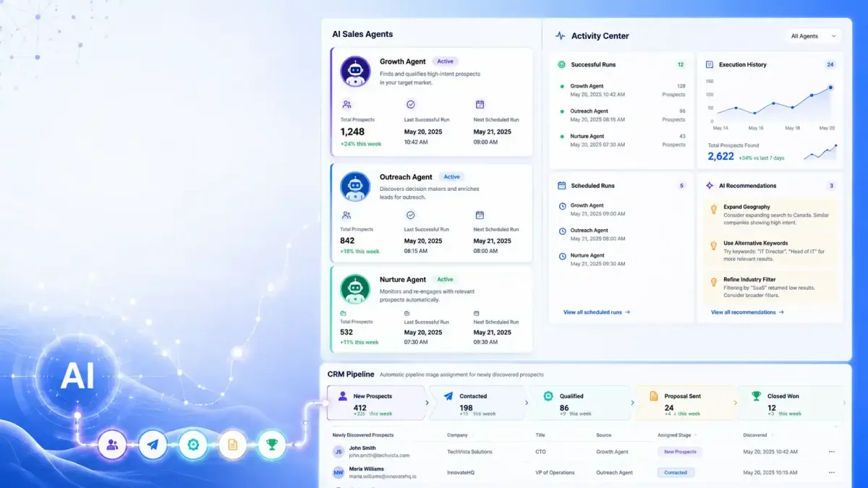
Task: Click Outreach Agent Last Successful Run checkmark icon
Action: tap(411, 215)
